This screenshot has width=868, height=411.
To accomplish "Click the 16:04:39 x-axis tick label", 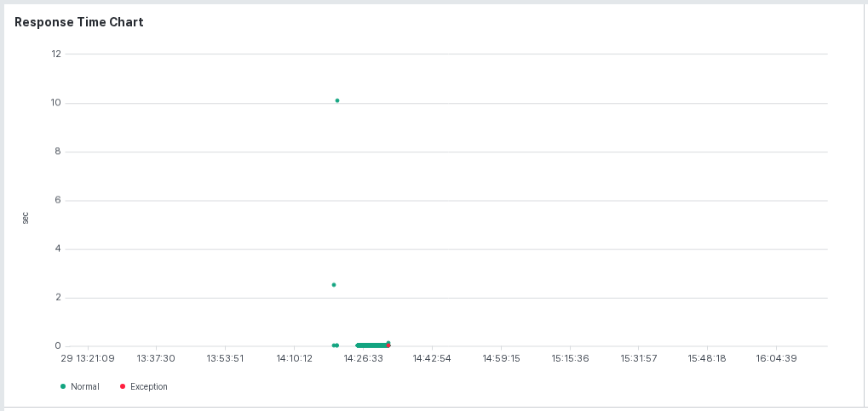I will [776, 358].
